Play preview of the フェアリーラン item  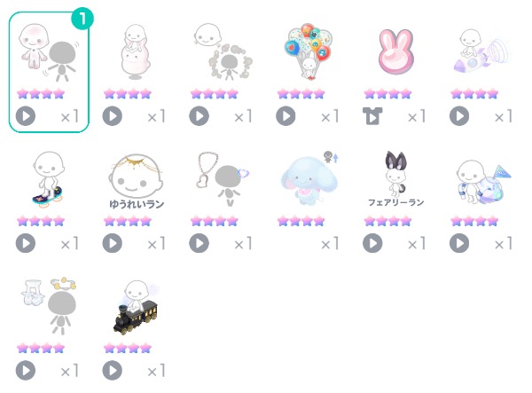372,243
